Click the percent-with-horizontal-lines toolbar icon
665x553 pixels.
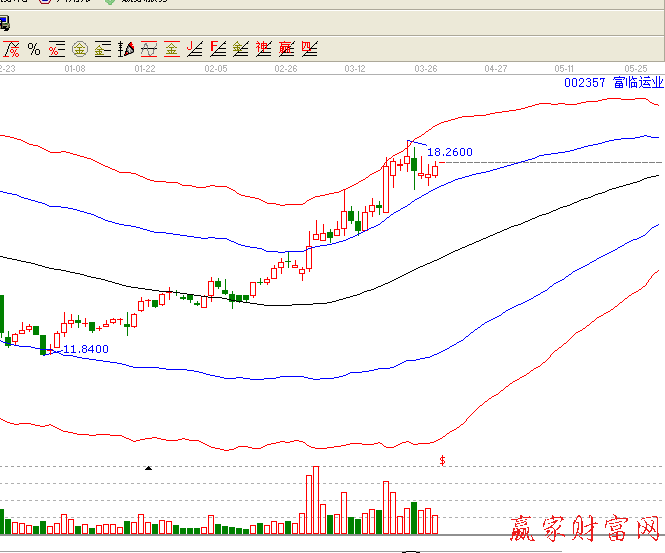(x=57, y=48)
